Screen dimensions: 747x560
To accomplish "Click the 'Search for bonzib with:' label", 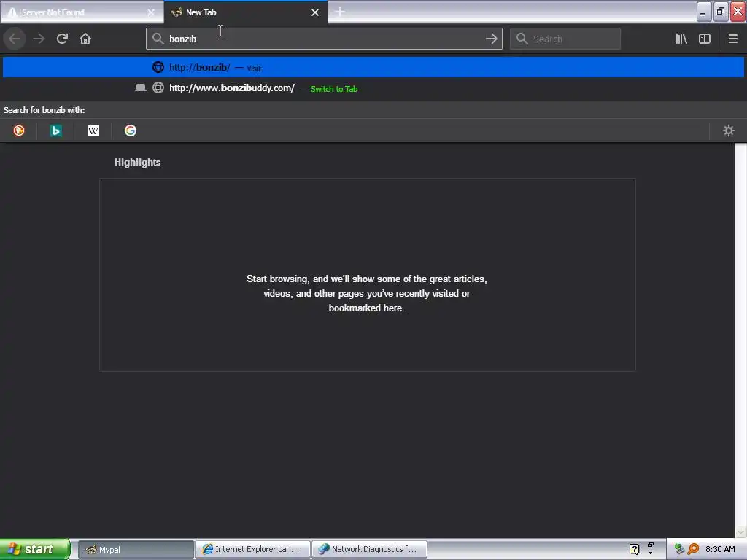I will point(44,110).
